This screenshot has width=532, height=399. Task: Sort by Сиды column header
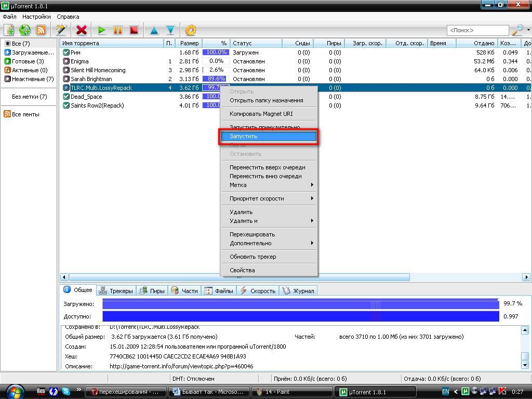(x=298, y=43)
